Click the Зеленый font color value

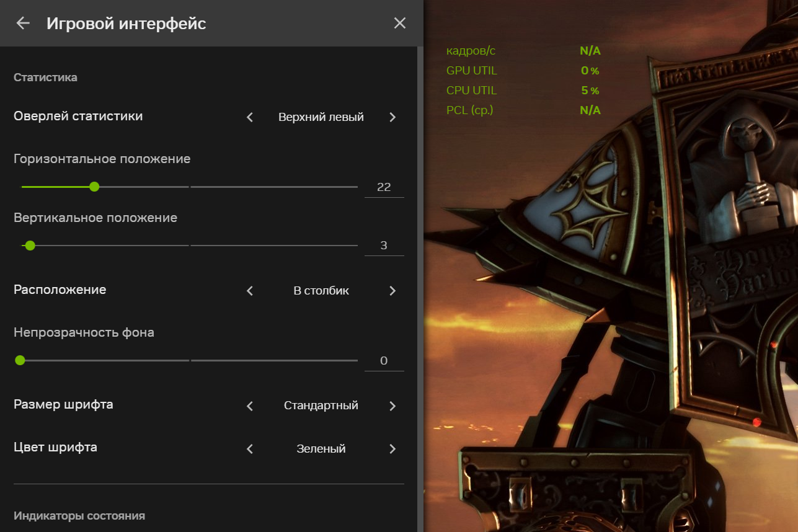click(x=321, y=449)
